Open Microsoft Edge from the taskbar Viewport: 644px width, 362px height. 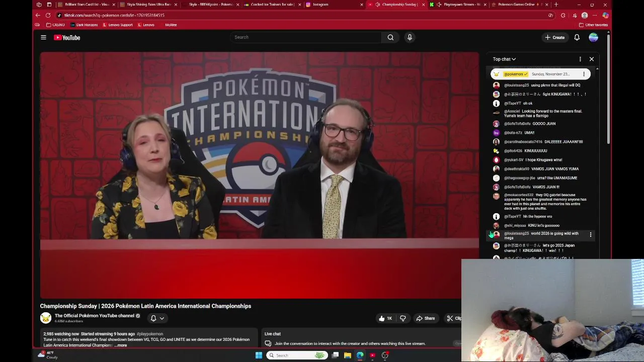pos(360,355)
